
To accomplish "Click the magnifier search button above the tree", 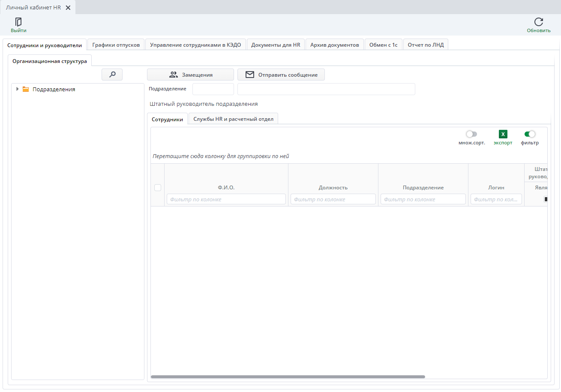I will click(112, 75).
